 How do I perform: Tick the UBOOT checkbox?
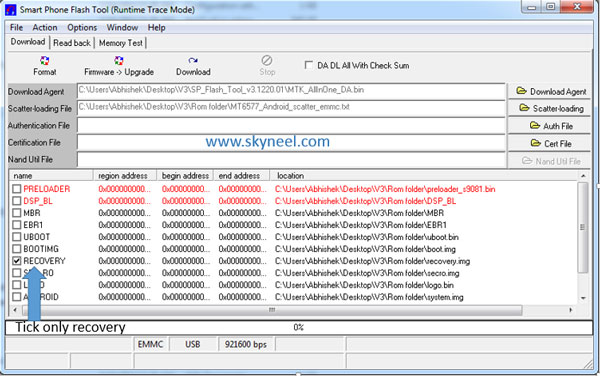(16, 237)
